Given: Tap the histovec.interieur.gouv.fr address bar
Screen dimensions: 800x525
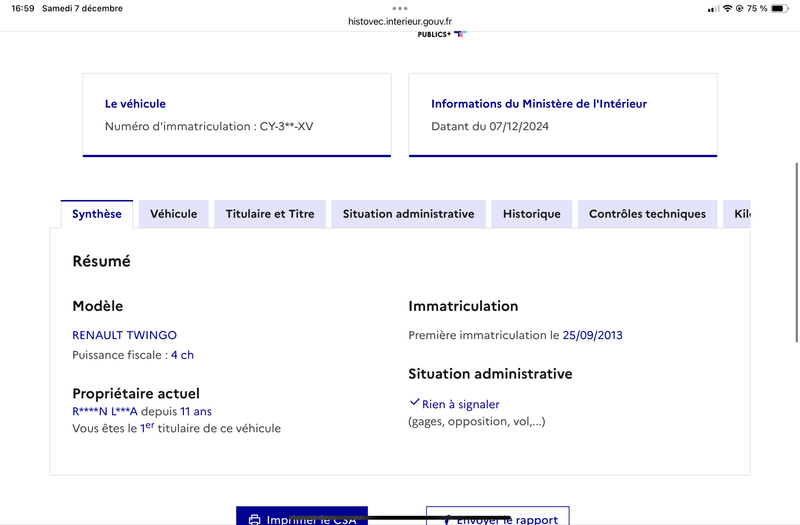Looking at the screenshot, I should point(400,21).
